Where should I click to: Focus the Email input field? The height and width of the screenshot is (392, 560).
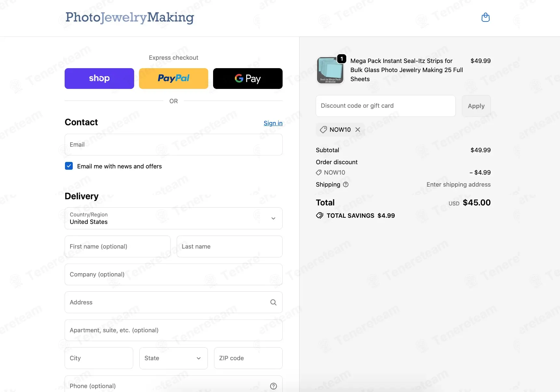click(173, 144)
